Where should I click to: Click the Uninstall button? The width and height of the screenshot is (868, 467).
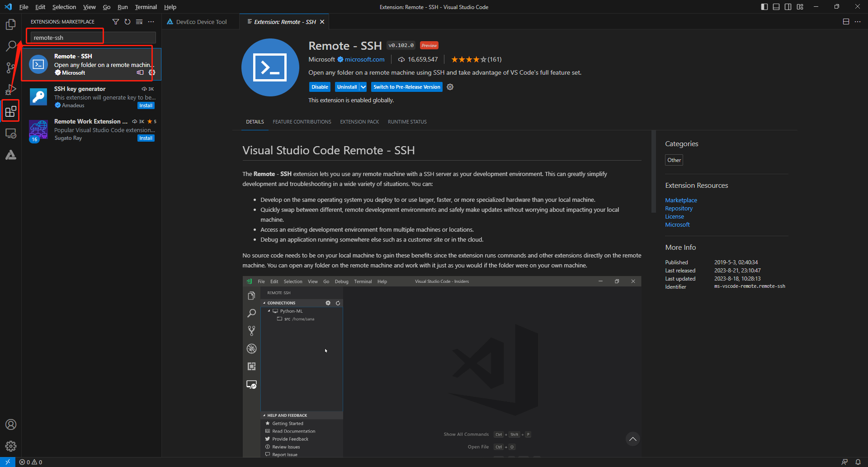[x=347, y=87]
